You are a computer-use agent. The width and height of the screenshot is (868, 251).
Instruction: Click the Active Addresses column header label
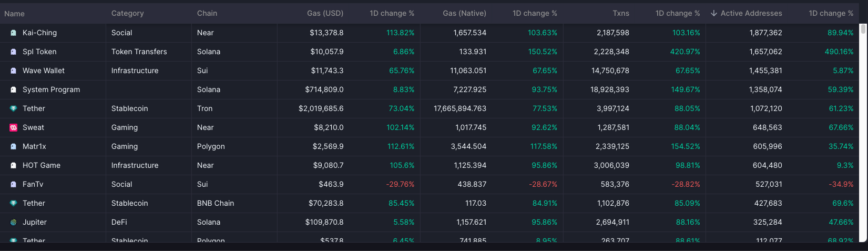751,13
